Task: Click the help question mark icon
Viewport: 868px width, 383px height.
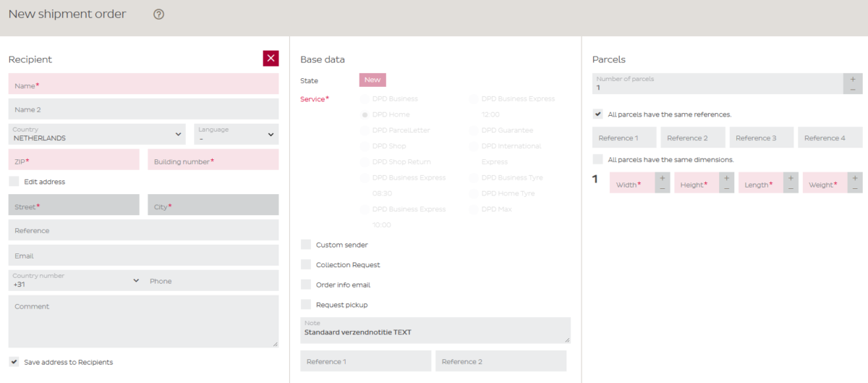Action: [159, 14]
